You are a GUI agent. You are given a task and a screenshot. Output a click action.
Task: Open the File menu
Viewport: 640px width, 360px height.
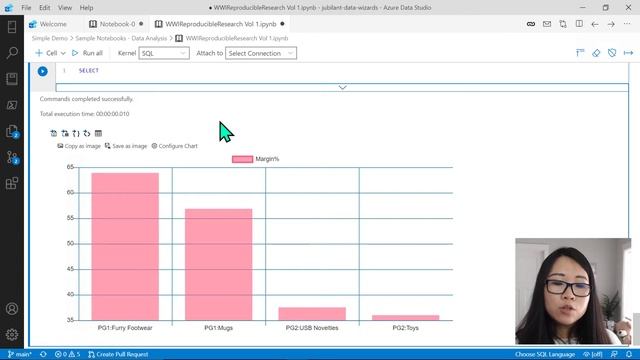(26, 7)
